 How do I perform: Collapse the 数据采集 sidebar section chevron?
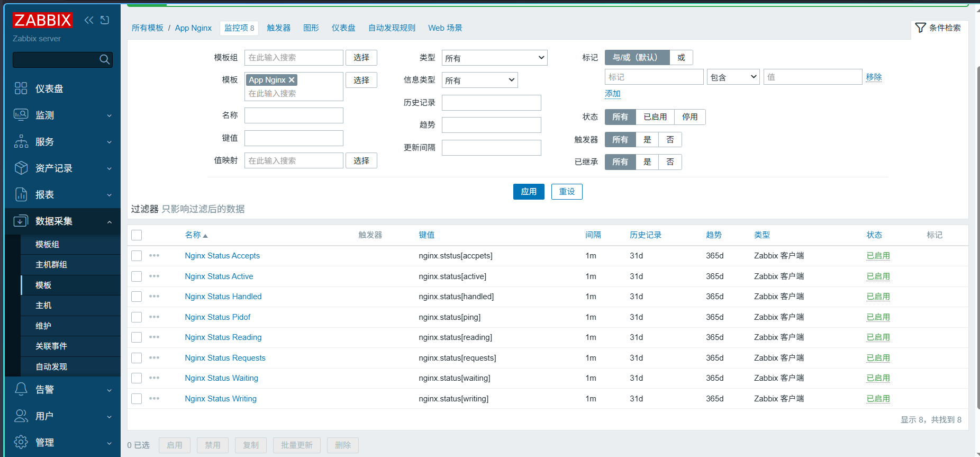click(x=110, y=221)
